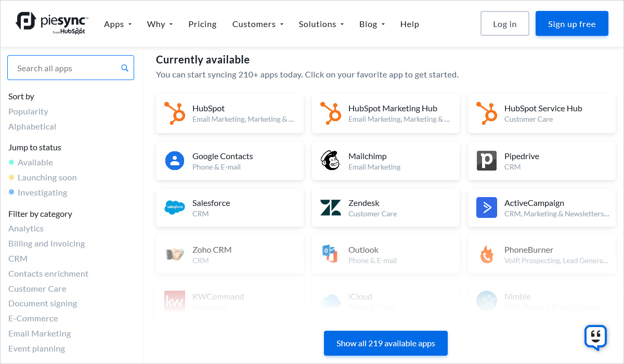Click the search magnifier icon
The height and width of the screenshot is (364, 624).
(x=125, y=68)
